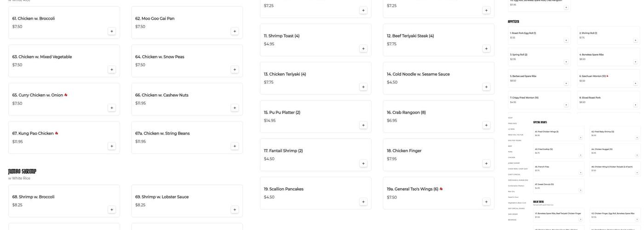
Task: Add 6. Szechuan Wonton using the plus button
Action: [x=636, y=83]
